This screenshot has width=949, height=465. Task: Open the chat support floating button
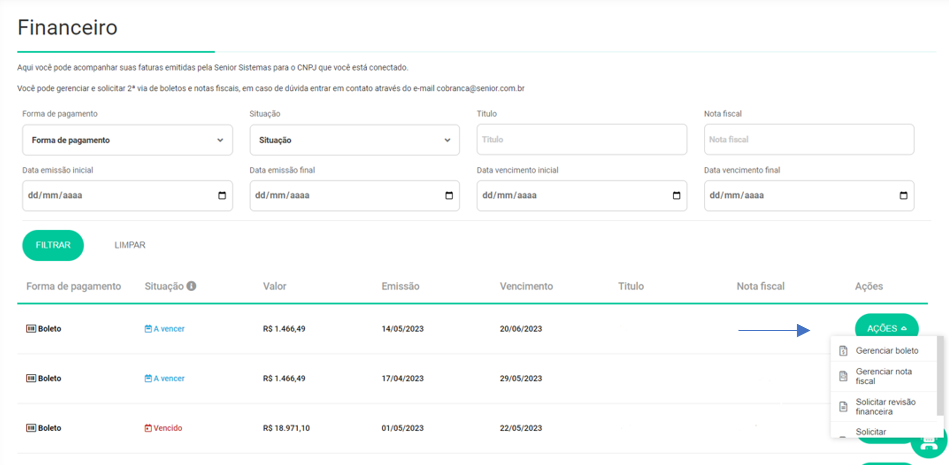930,442
